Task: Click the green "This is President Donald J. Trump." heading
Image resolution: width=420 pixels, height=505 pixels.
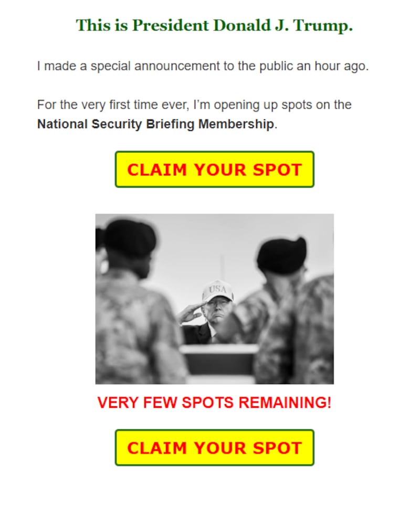Action: (214, 25)
